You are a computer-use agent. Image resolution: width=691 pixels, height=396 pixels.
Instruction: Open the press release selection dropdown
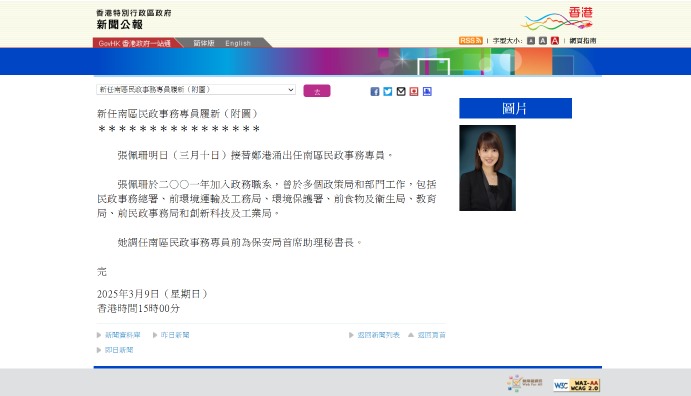(196, 89)
